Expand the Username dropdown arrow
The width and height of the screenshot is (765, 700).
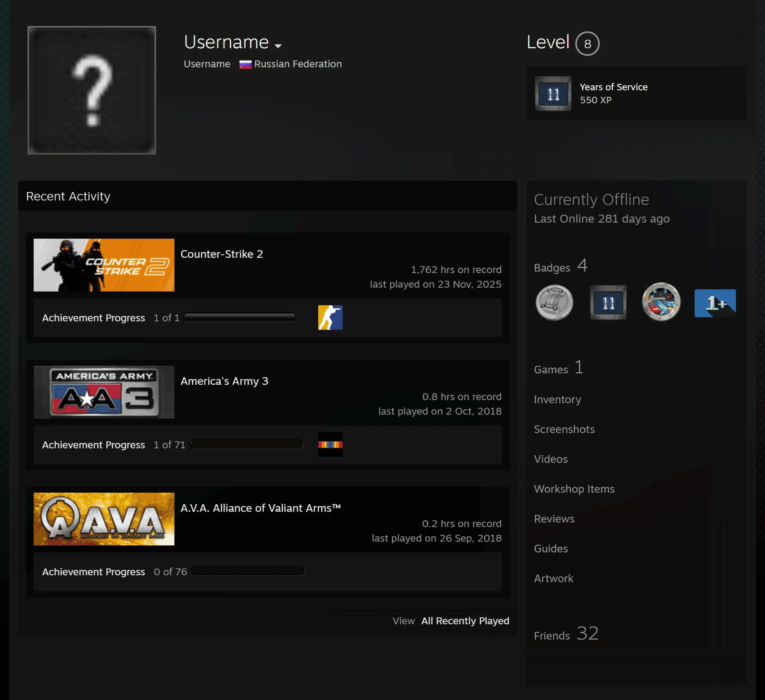coord(278,46)
